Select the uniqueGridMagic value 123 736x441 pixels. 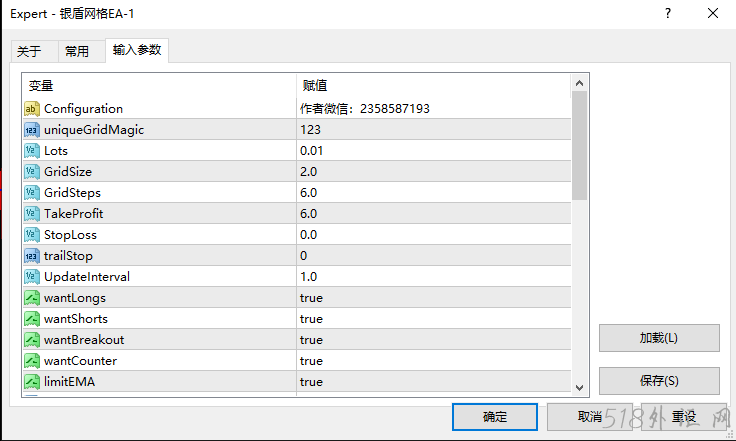[x=434, y=130]
